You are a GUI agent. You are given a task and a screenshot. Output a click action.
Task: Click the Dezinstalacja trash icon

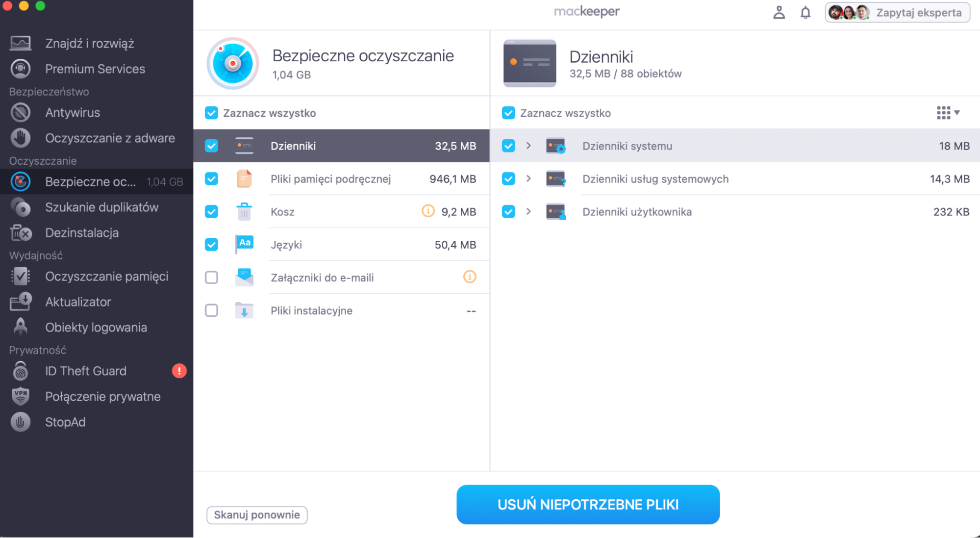click(x=21, y=232)
